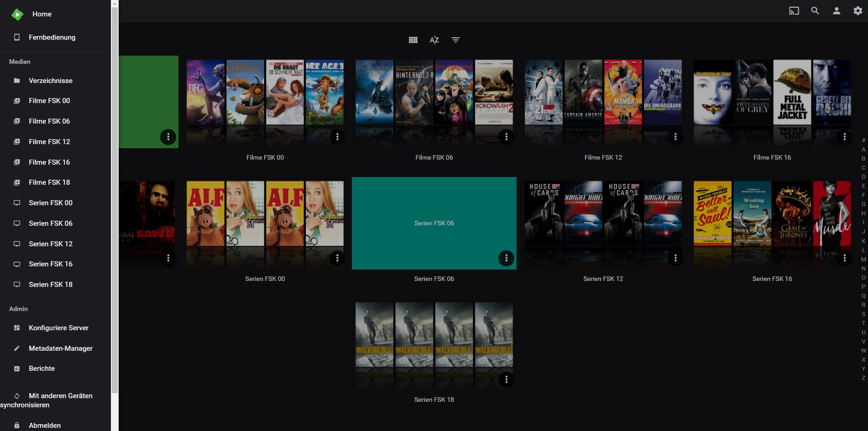This screenshot has height=431, width=868.
Task: Click the Emby logo icon next to Home
Action: point(17,15)
